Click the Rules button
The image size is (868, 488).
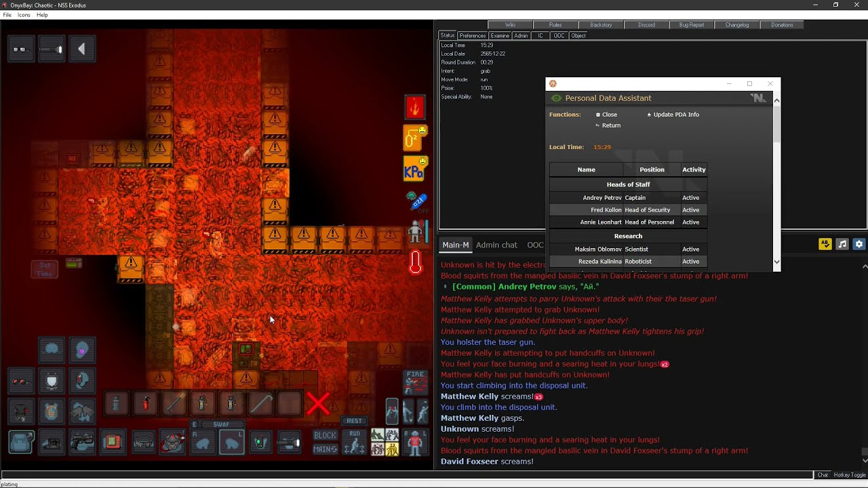click(x=555, y=25)
